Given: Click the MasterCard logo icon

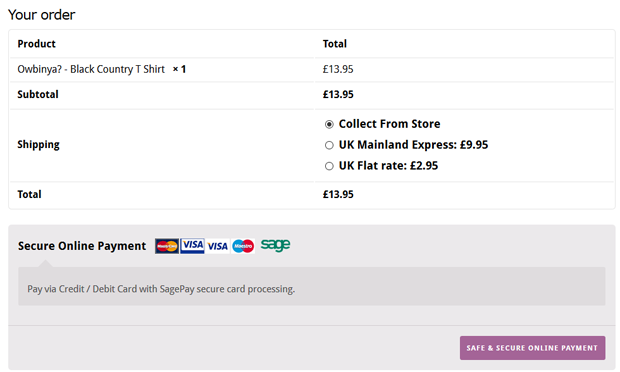Looking at the screenshot, I should [x=166, y=246].
